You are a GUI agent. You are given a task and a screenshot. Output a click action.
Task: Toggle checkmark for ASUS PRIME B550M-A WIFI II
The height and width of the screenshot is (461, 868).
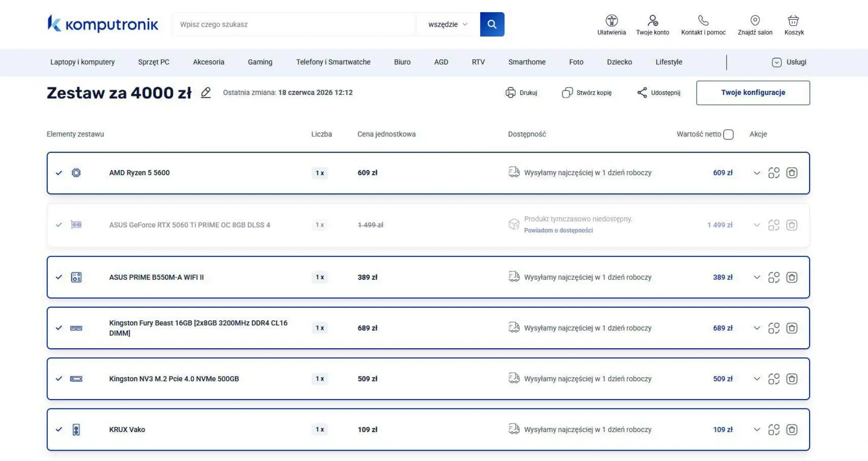pyautogui.click(x=59, y=277)
